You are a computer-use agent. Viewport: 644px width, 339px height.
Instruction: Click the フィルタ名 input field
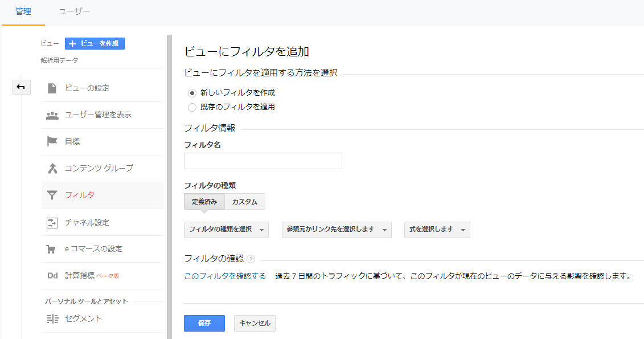point(263,161)
